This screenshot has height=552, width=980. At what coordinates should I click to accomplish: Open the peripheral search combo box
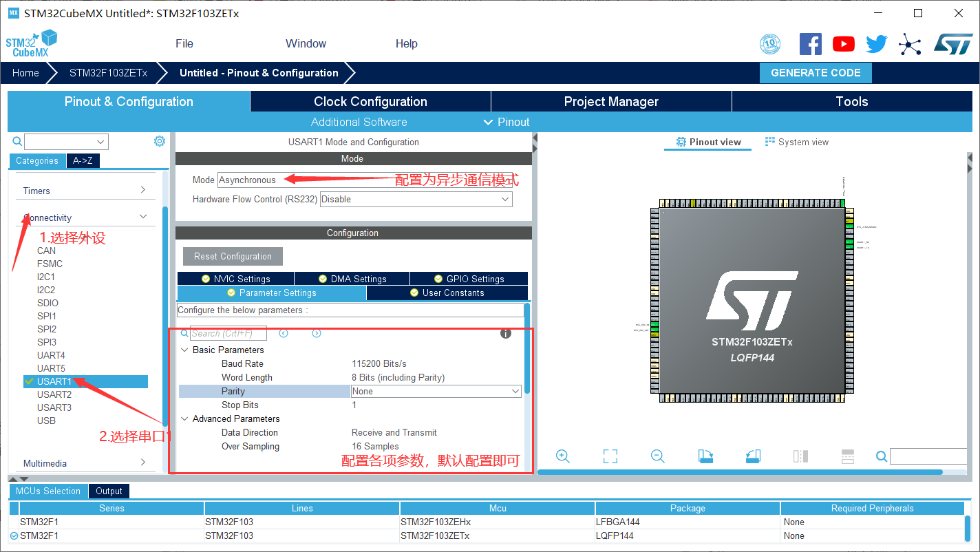66,142
